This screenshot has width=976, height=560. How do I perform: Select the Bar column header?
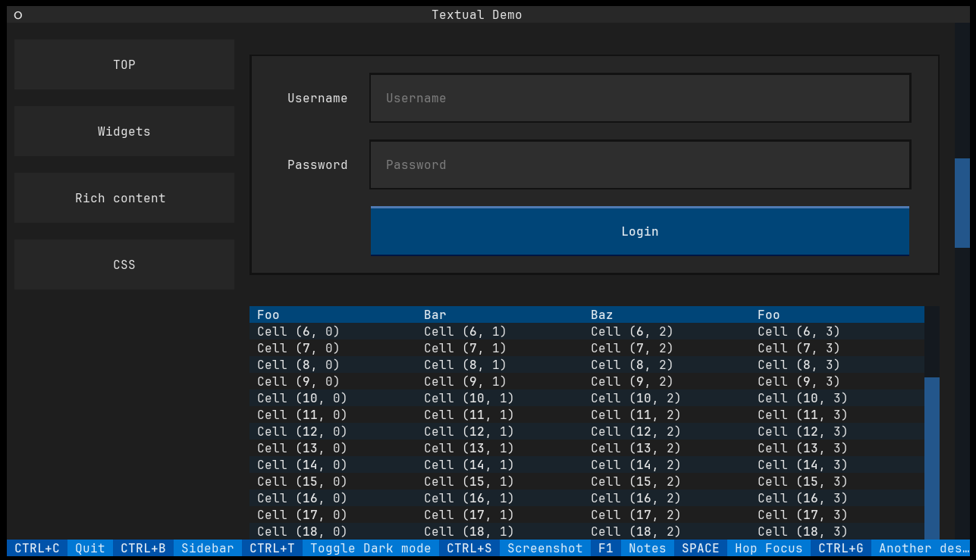point(435,314)
